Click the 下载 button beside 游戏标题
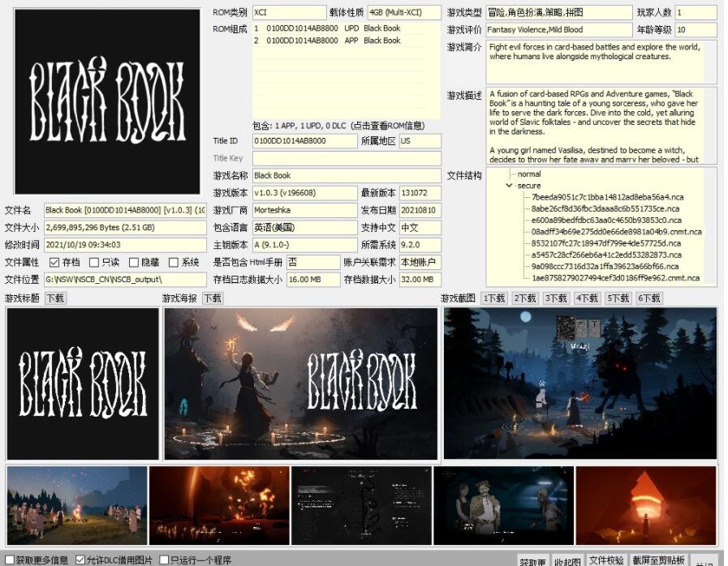The width and height of the screenshot is (728, 566). [x=54, y=298]
